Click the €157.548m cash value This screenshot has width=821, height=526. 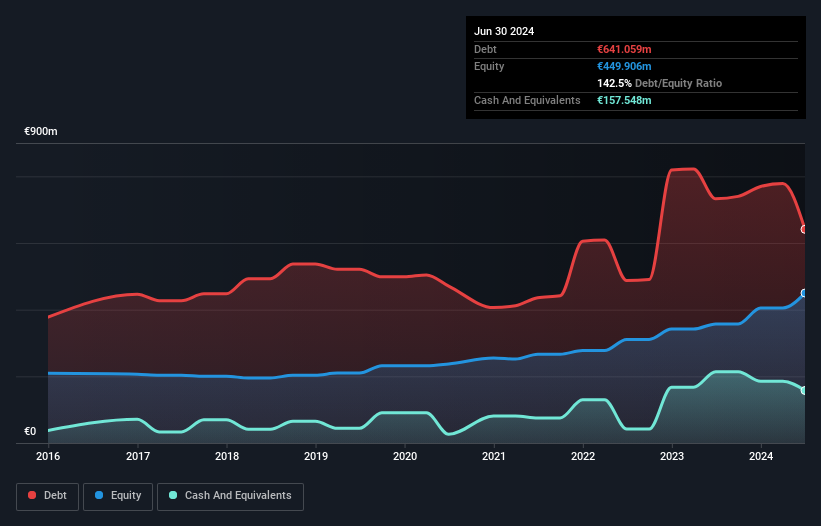point(624,100)
